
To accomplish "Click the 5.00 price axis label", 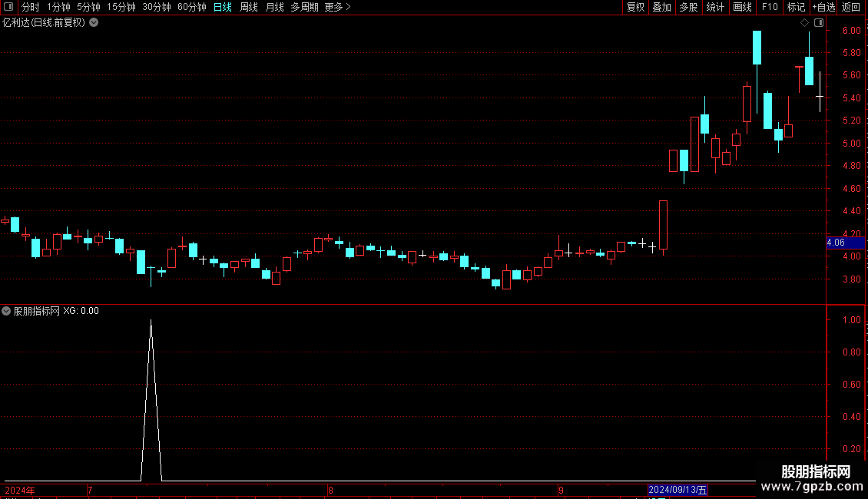I will click(851, 144).
